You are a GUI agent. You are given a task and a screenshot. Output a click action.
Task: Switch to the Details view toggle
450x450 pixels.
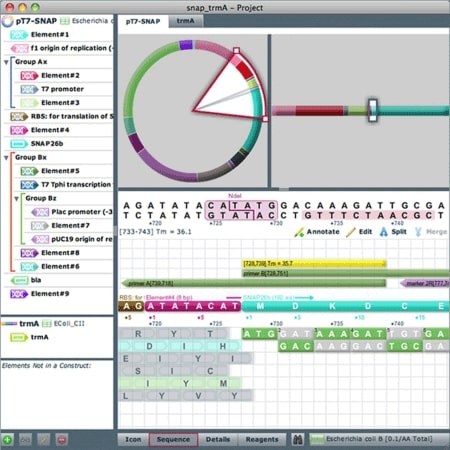point(218,440)
